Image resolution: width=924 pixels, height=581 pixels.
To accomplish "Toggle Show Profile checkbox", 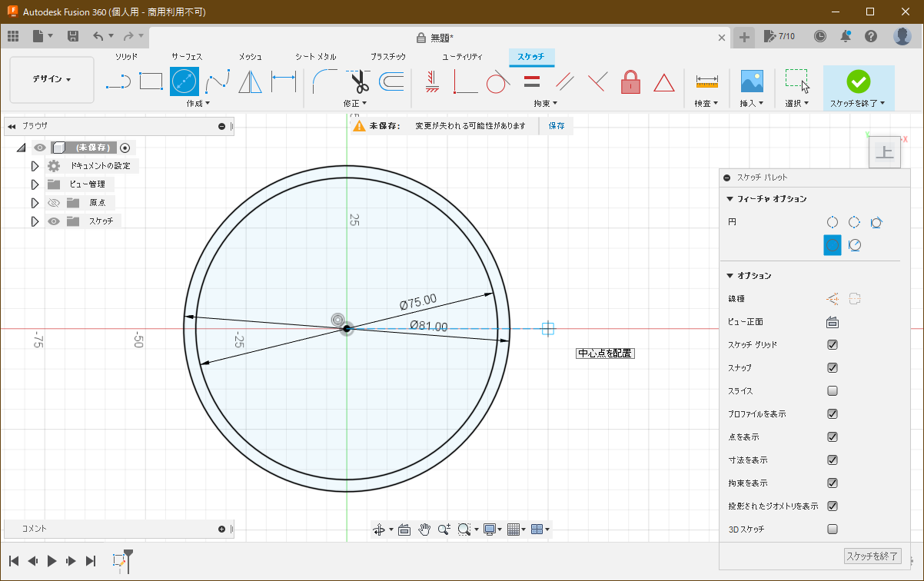I will 833,414.
